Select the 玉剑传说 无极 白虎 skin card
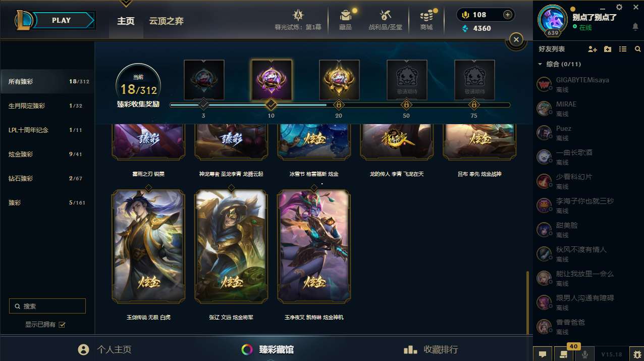The width and height of the screenshot is (644, 361). (148, 247)
